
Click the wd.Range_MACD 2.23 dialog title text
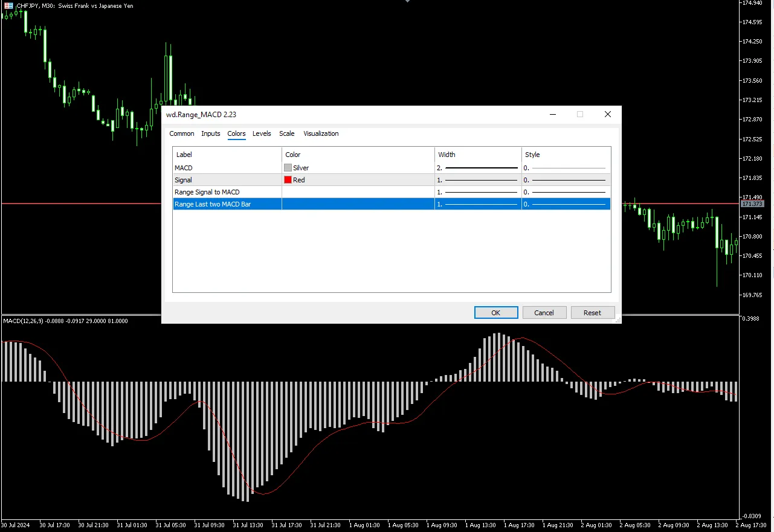[202, 114]
